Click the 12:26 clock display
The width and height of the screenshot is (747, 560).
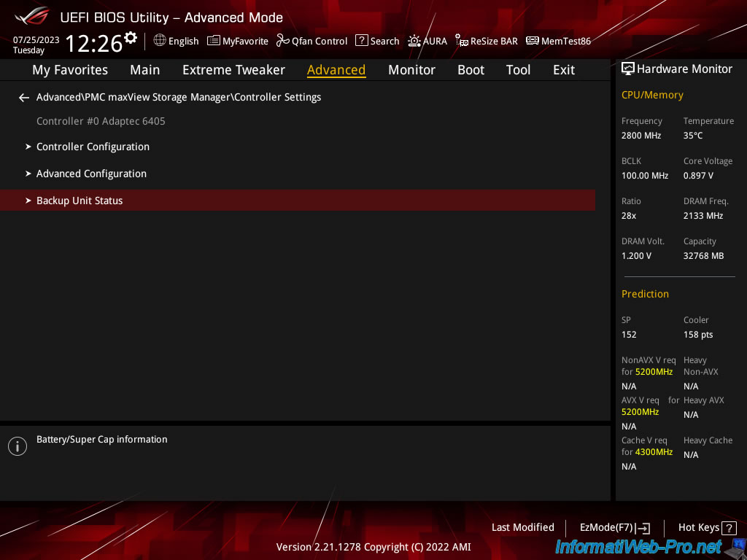[x=94, y=43]
